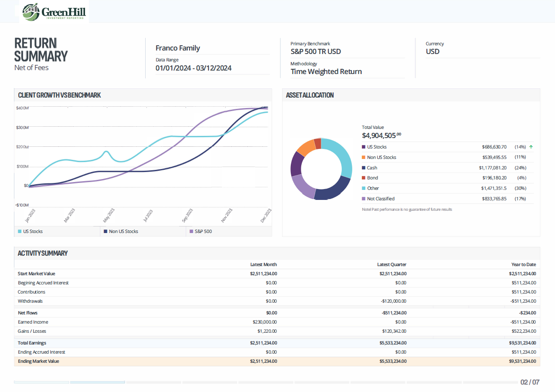Viewport: 555px width, 392px height.
Task: Select the Bond red square in asset allocation list
Action: tap(364, 178)
